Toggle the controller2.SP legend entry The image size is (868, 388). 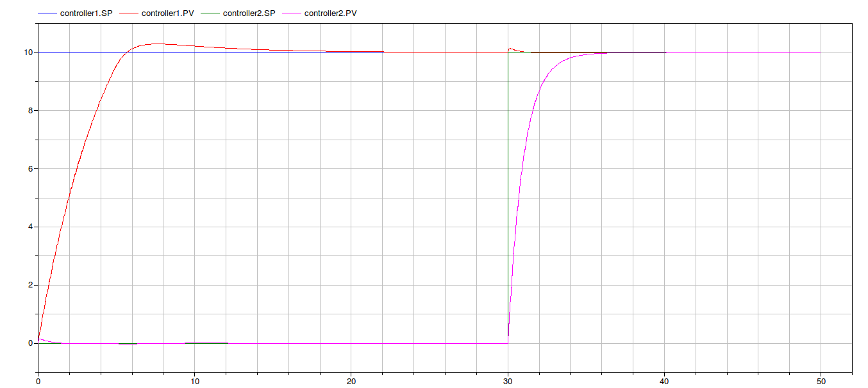249,13
